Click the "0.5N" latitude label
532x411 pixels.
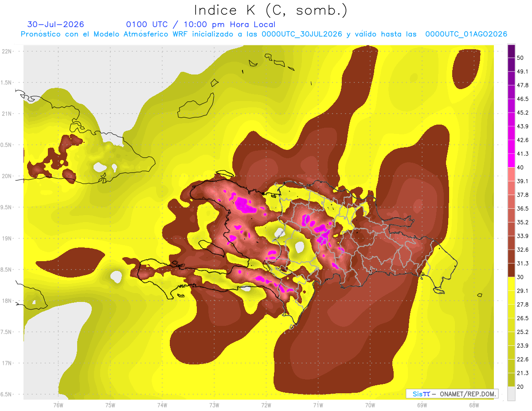[x=6, y=145]
